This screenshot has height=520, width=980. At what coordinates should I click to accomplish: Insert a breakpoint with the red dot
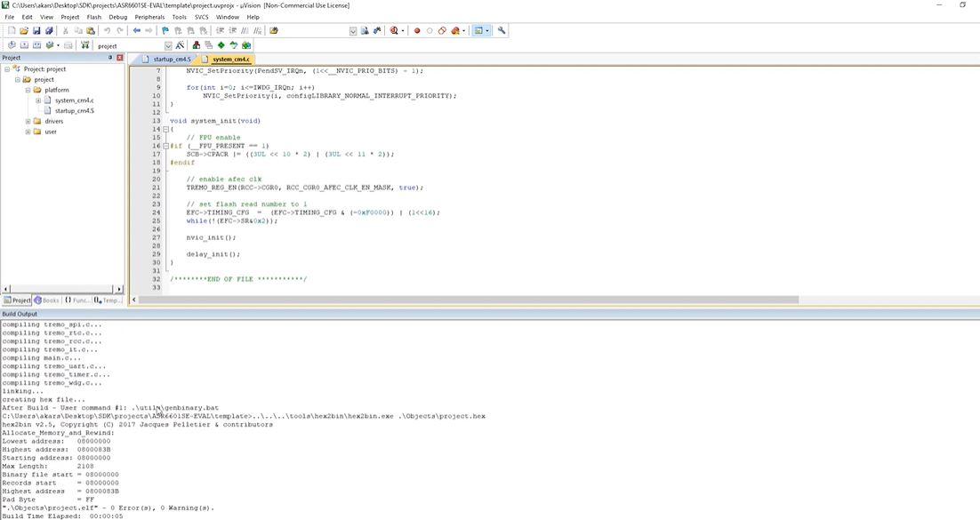[x=417, y=30]
